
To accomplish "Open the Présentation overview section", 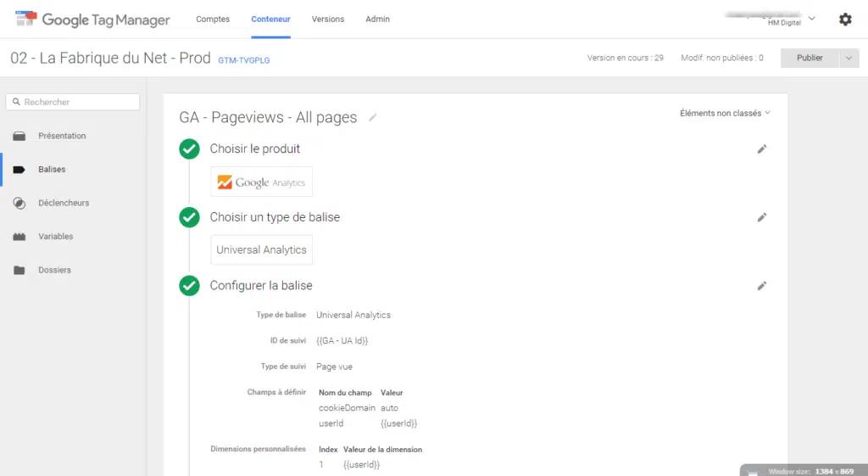I will point(61,136).
